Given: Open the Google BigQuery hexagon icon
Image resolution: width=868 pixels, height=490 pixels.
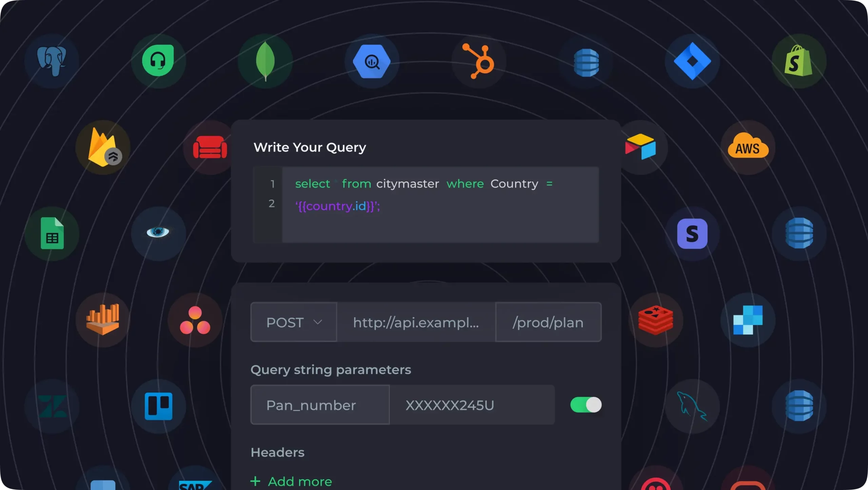Looking at the screenshot, I should [x=372, y=61].
